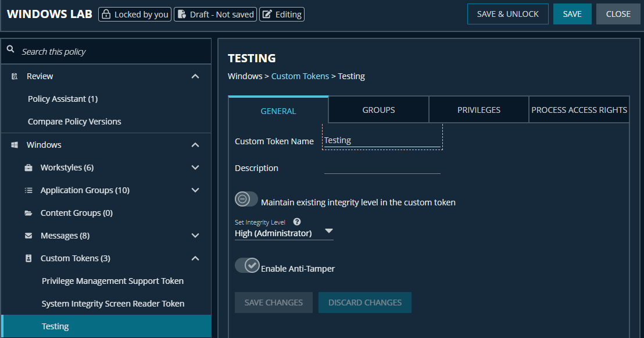
Task: Open the GROUPS tab
Action: (378, 109)
